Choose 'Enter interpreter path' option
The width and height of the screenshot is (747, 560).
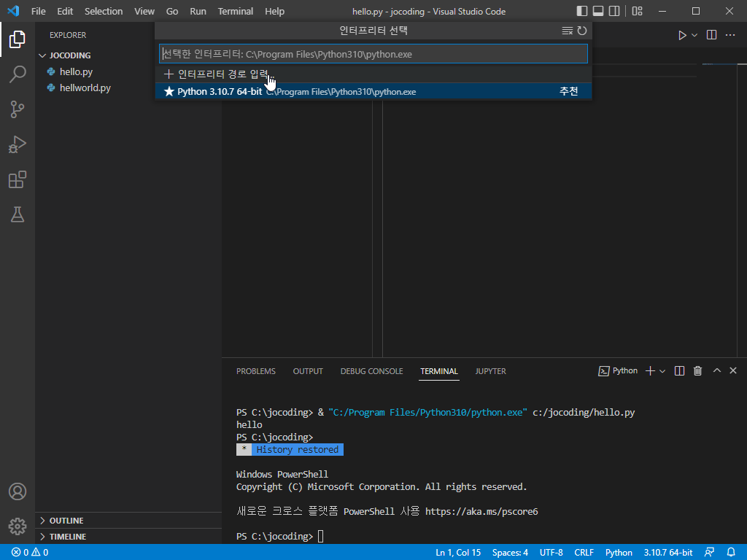[x=373, y=74]
